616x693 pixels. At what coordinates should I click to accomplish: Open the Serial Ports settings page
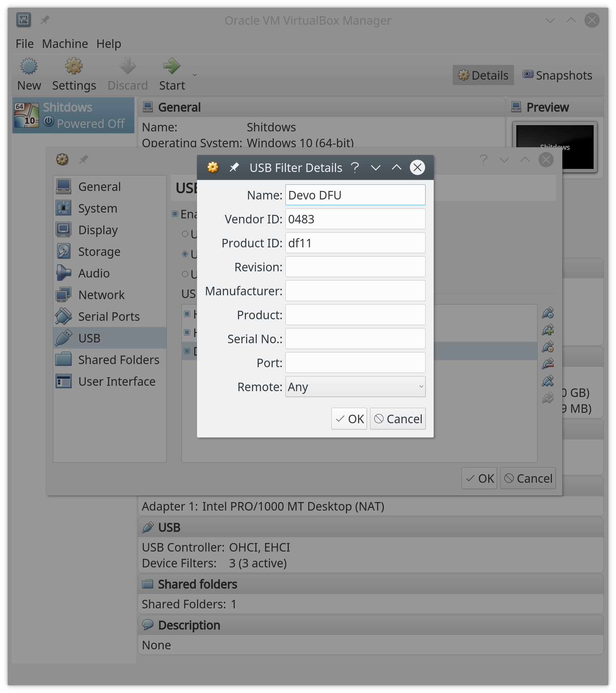coord(110,317)
